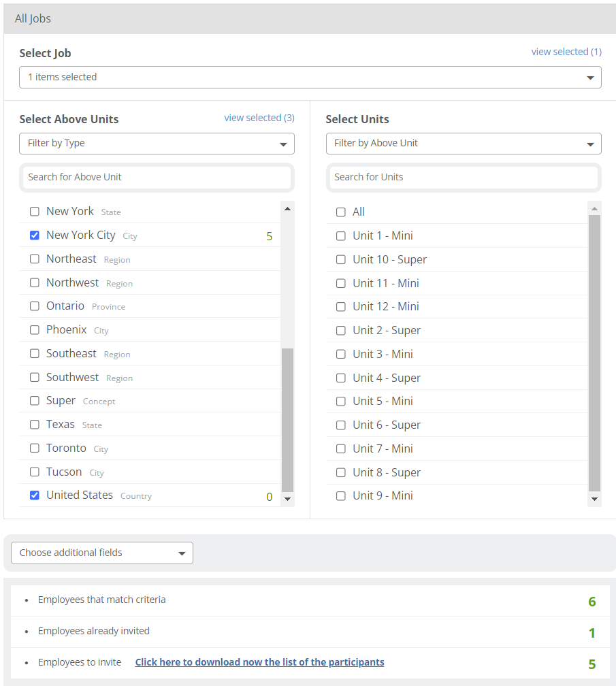Open Choose additional fields dropdown
This screenshot has width=616, height=686.
(102, 553)
